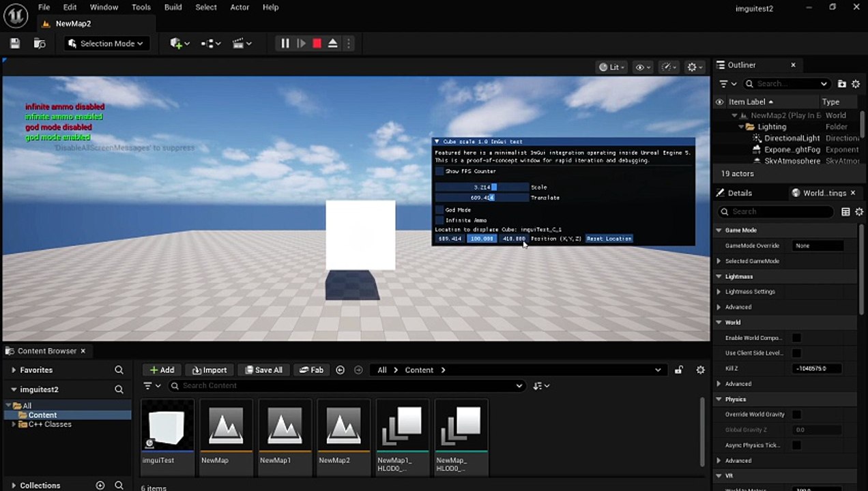Open the Build menu

coord(173,8)
